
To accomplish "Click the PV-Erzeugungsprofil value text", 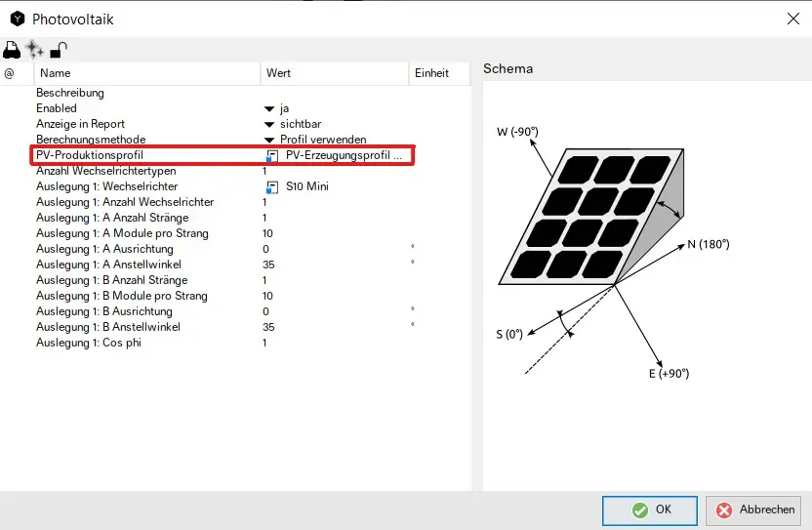I will click(x=344, y=155).
